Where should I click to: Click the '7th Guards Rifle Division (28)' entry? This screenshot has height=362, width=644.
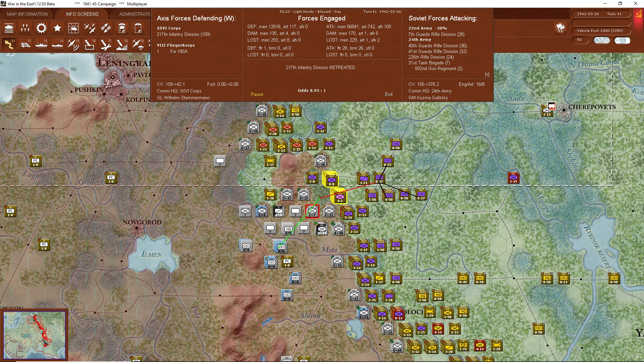pyautogui.click(x=436, y=34)
